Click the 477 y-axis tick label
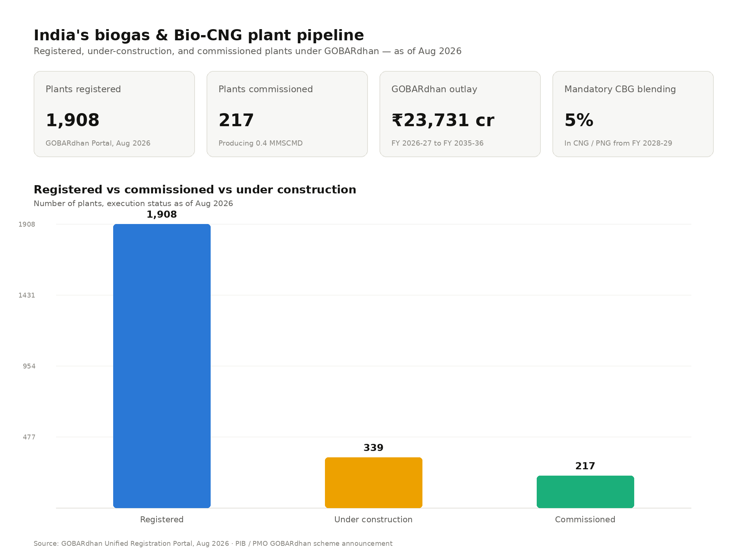This screenshot has width=747, height=560. tap(29, 437)
